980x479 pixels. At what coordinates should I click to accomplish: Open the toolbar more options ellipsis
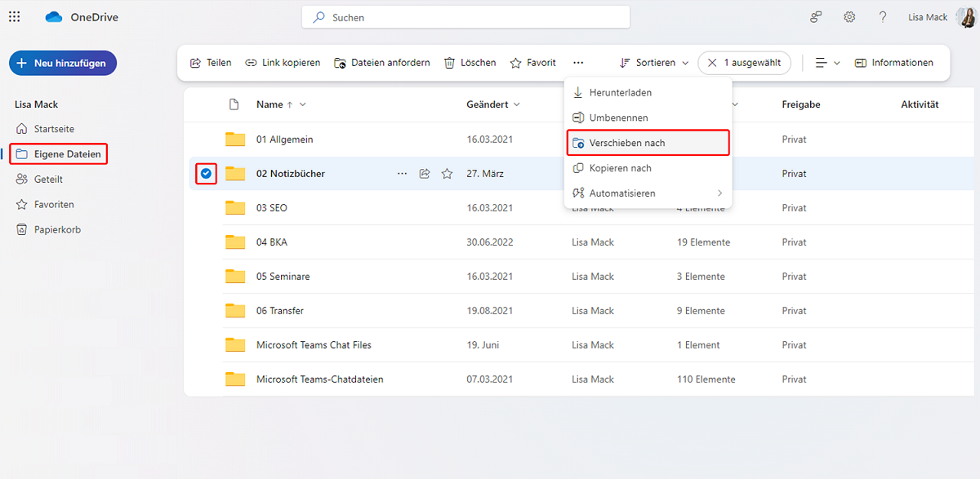pos(578,63)
